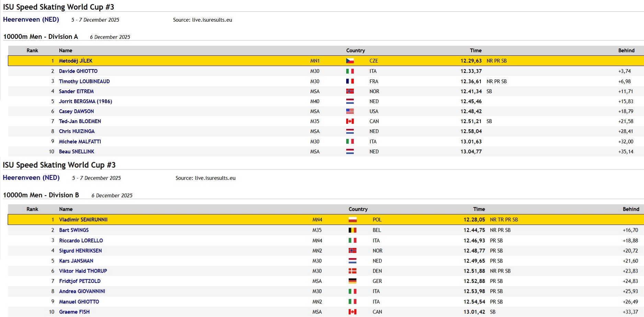Follow the Riccardo LORELLO link
This screenshot has width=644, height=317.
click(81, 241)
